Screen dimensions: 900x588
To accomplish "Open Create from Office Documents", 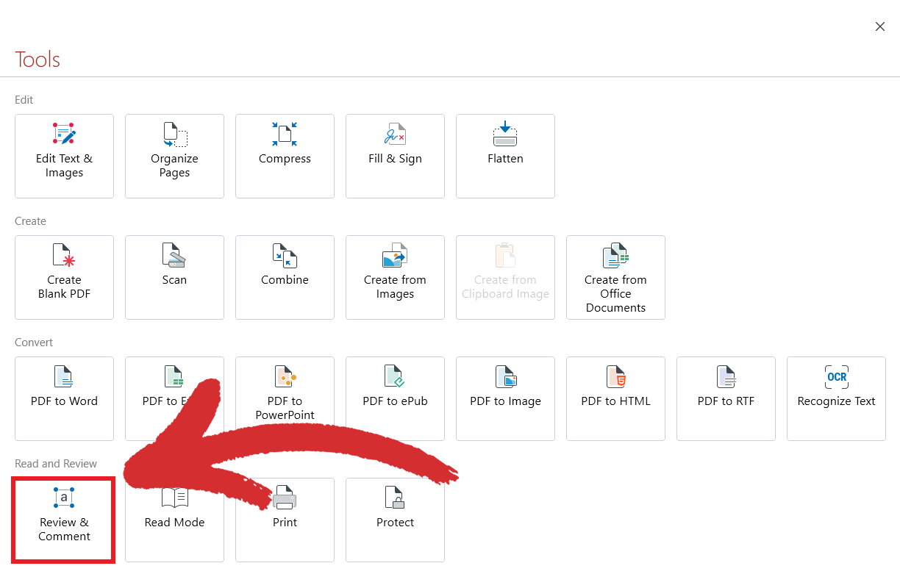I will (615, 277).
